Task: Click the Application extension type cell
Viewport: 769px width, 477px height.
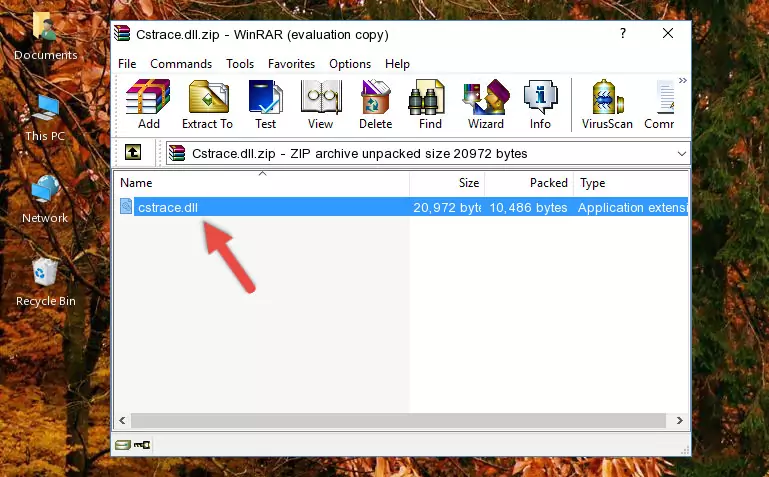Action: tap(632, 207)
